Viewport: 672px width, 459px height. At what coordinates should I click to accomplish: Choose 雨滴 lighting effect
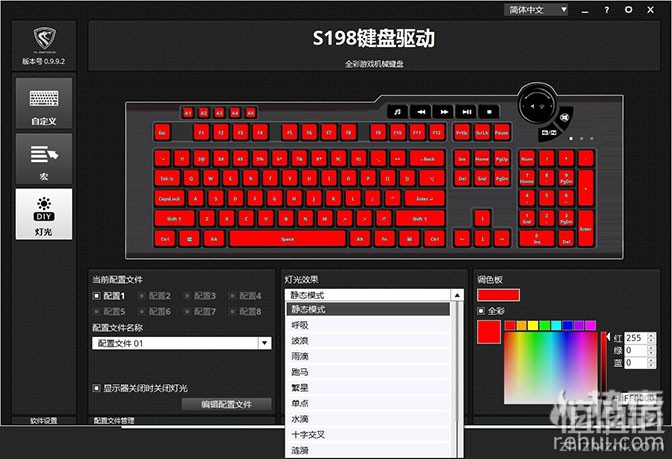pyautogui.click(x=368, y=356)
